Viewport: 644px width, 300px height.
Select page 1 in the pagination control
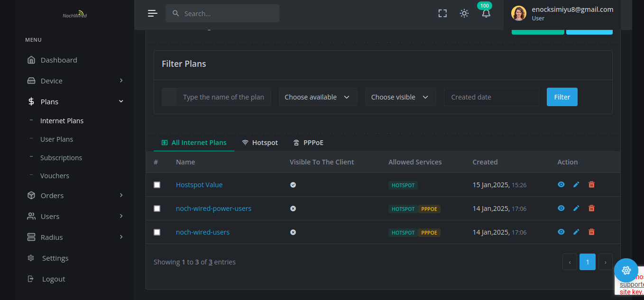click(587, 262)
